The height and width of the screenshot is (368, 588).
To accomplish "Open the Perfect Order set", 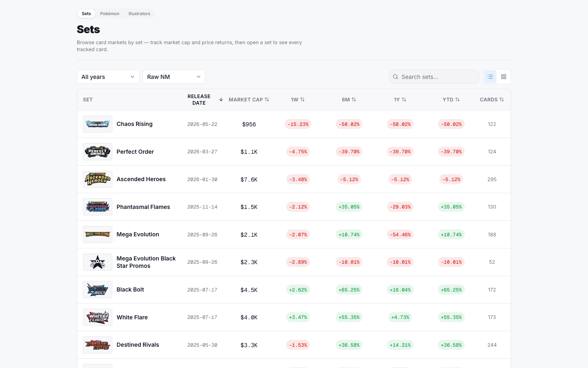I will [135, 152].
